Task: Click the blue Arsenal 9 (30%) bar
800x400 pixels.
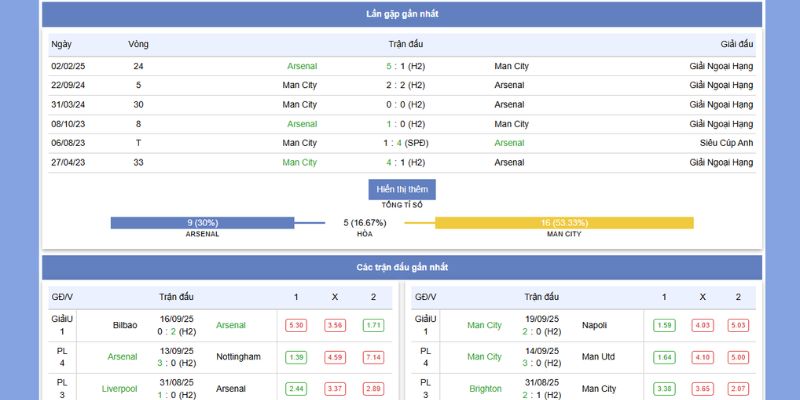Action: tap(202, 223)
